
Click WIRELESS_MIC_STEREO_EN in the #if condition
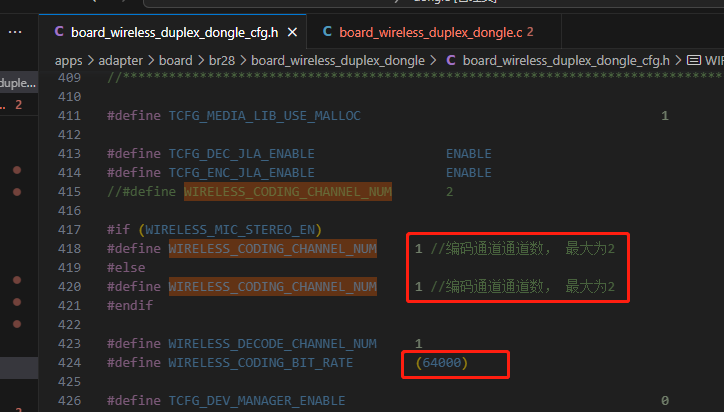point(230,230)
